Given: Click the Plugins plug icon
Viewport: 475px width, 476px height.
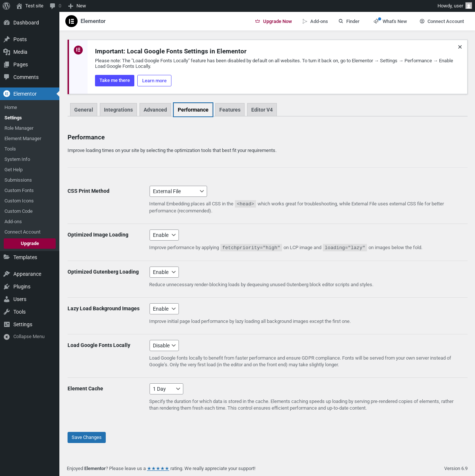Looking at the screenshot, I should pos(7,287).
